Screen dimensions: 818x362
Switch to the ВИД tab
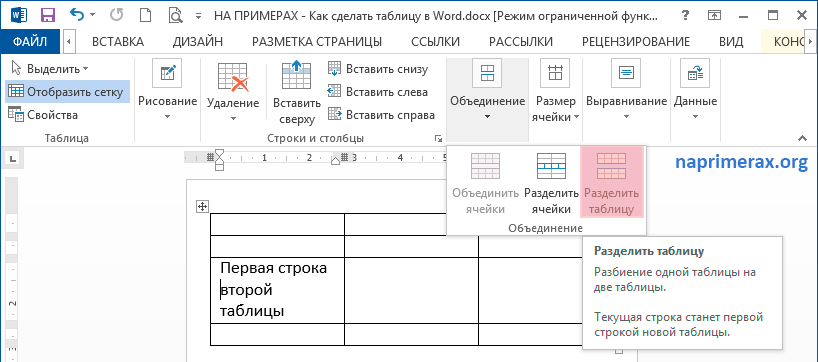(x=731, y=42)
